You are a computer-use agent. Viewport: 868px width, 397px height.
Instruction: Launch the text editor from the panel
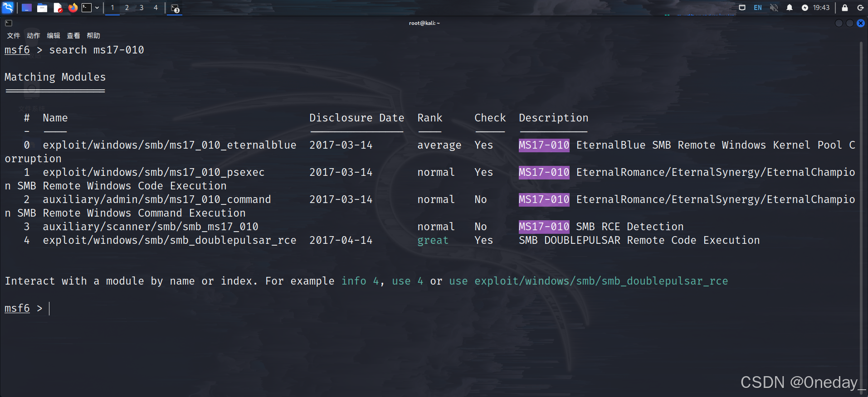coord(58,8)
